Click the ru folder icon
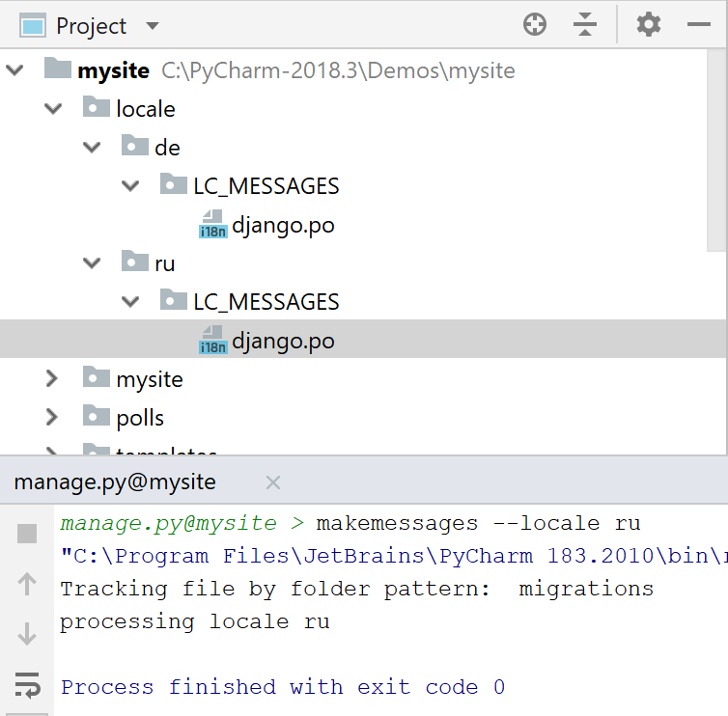Screen dimensions: 728x716 tap(134, 261)
